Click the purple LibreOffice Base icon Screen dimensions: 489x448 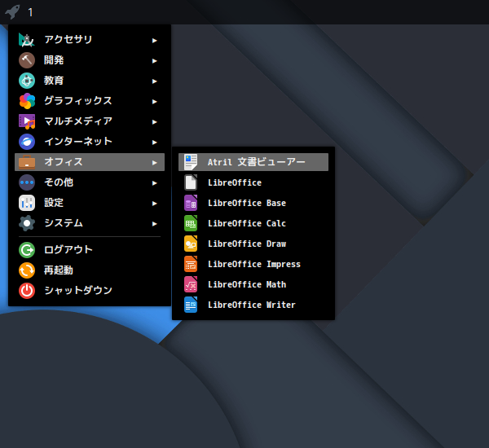191,203
